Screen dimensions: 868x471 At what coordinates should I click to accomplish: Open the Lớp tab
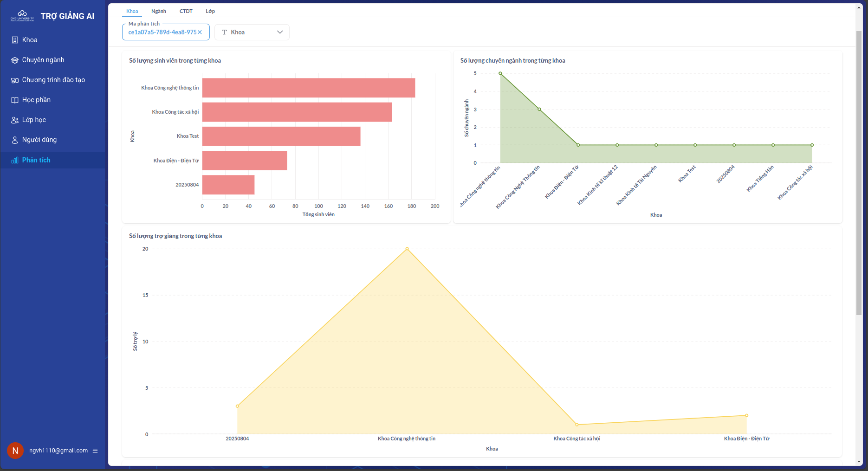(210, 11)
